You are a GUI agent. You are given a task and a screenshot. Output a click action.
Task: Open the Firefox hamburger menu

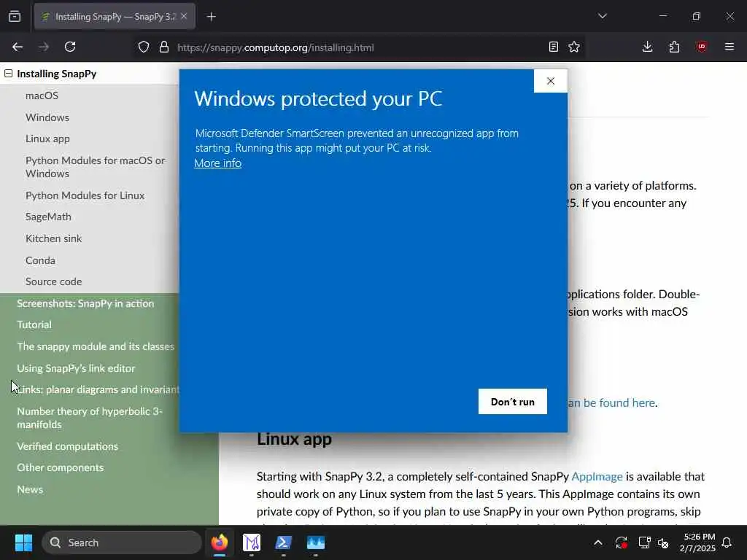click(729, 47)
